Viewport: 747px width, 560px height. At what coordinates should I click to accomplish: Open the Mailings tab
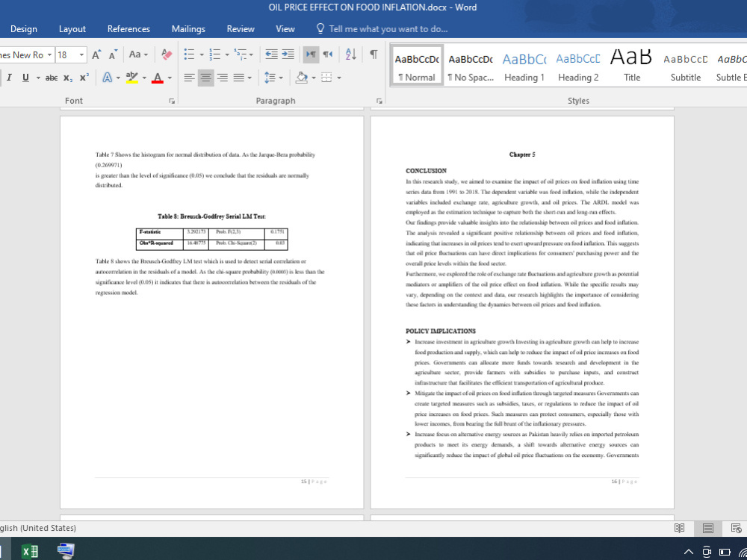click(188, 29)
